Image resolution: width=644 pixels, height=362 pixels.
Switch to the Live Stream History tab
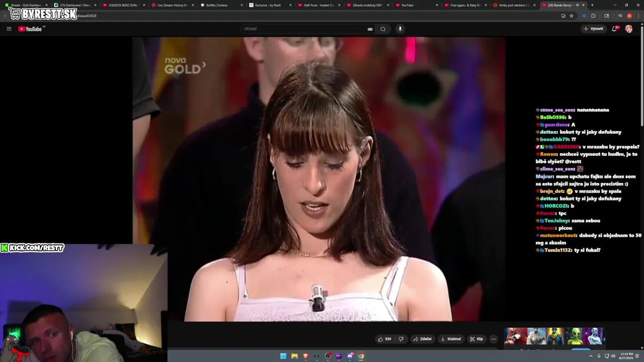172,5
